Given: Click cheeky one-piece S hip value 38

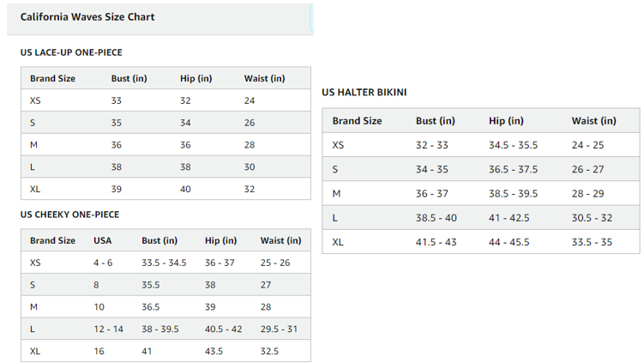Looking at the screenshot, I should click(x=210, y=285).
